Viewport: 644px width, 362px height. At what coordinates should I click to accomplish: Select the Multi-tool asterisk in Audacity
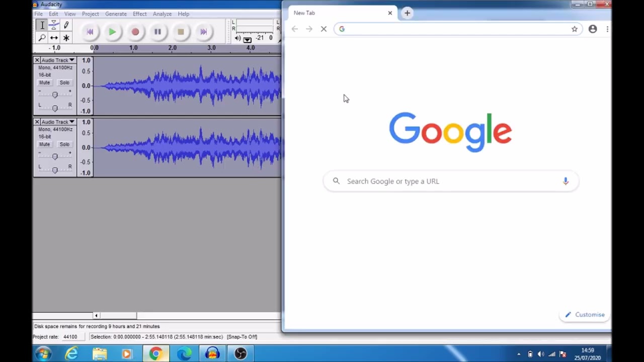tap(66, 38)
